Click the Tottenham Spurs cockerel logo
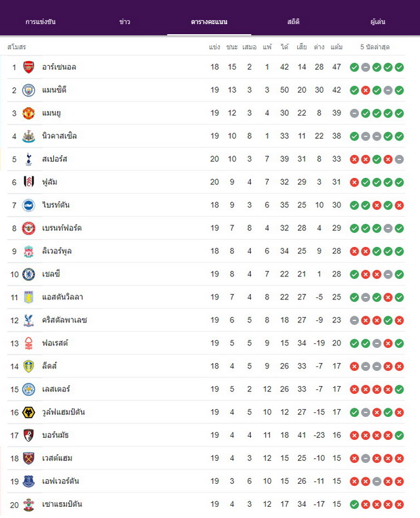The height and width of the screenshot is (518, 420). pos(29,160)
